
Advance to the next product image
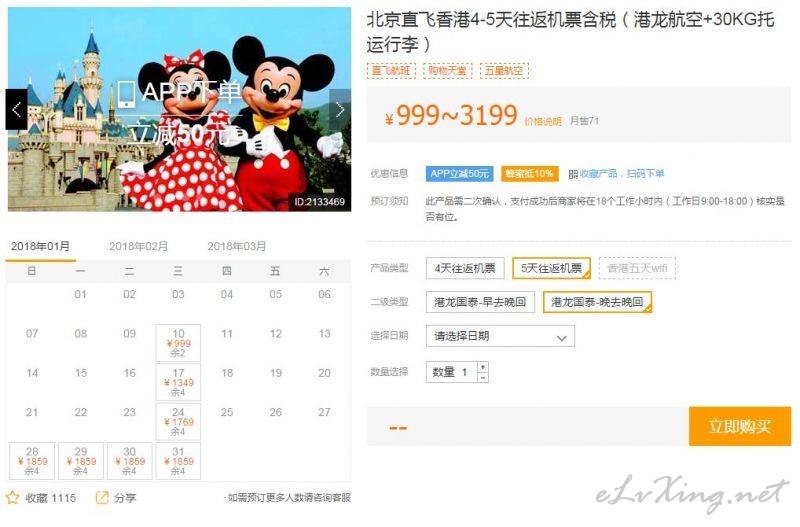340,109
